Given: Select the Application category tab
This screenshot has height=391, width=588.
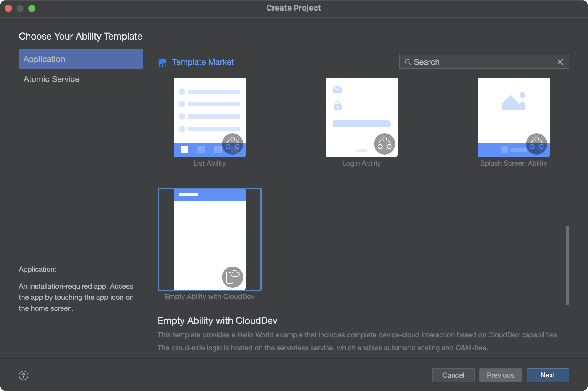Looking at the screenshot, I should coord(81,59).
